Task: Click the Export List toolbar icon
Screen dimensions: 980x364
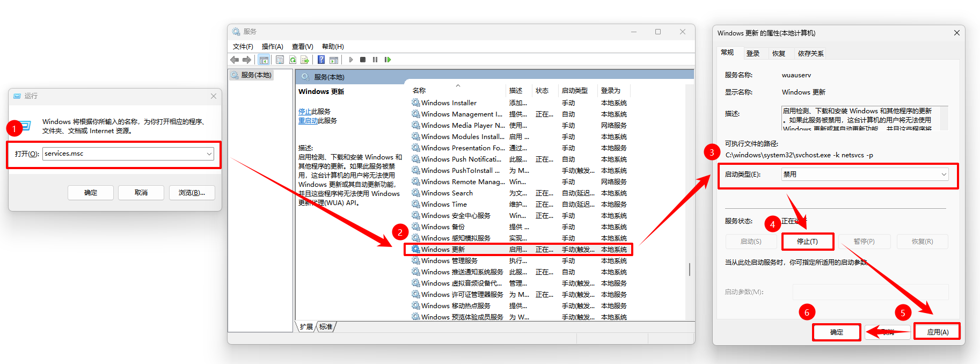Action: pyautogui.click(x=305, y=60)
